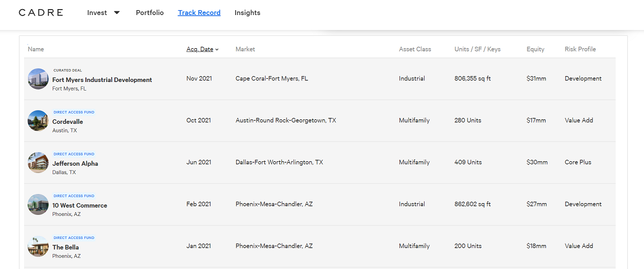Open Fort Myers Industrial Development thumbnail
The height and width of the screenshot is (269, 644).
(38, 79)
